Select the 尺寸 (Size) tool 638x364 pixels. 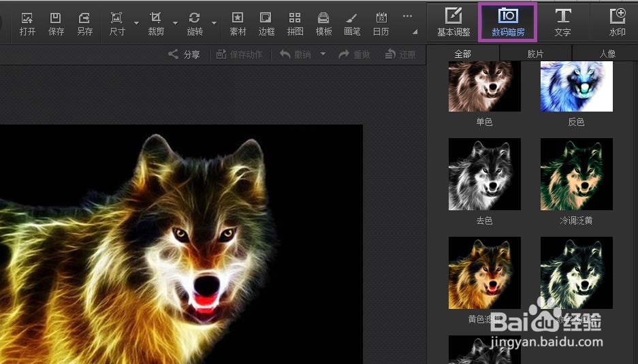pos(117,24)
